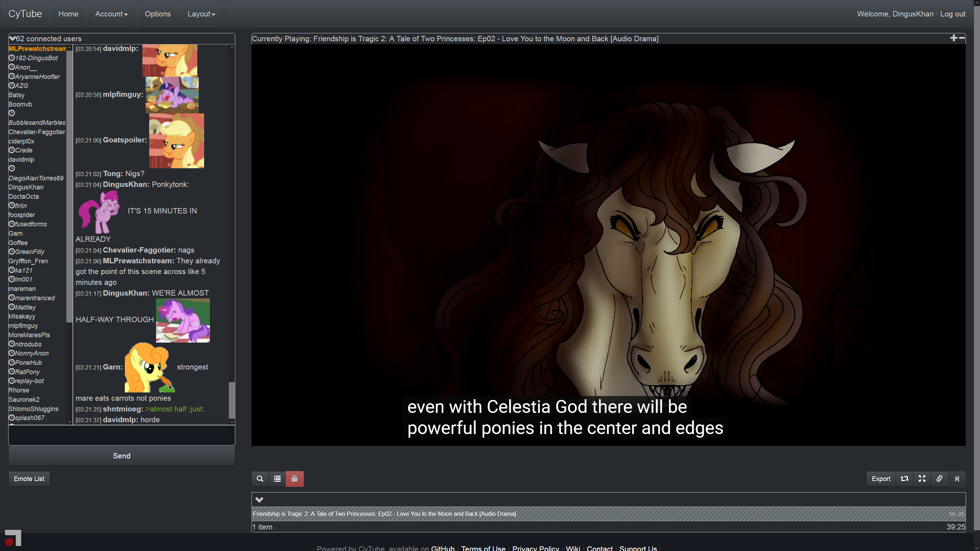Viewport: 980px width, 551px height.
Task: Click the chat scrollbar thumb
Action: pyautogui.click(x=231, y=400)
